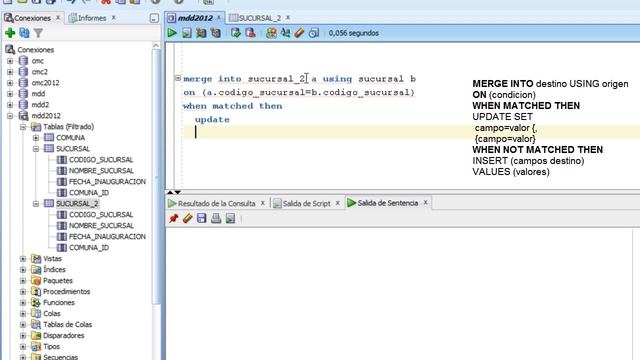640x360 pixels.
Task: Select COMUNA_ID column under SUCURSAL_2
Action: 89,248
